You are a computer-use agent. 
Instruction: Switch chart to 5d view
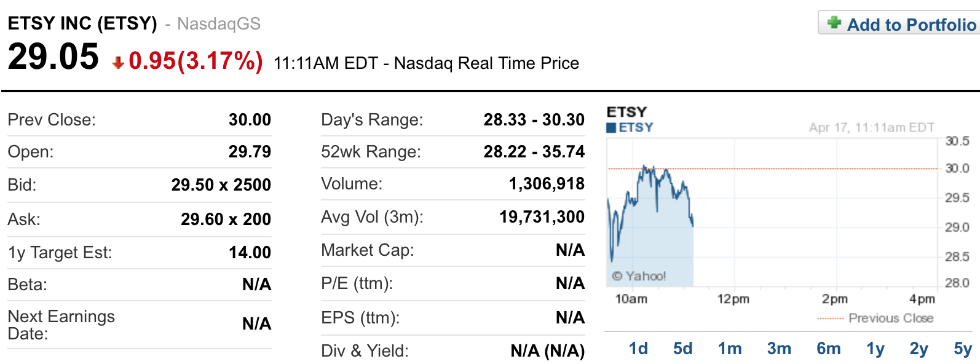684,348
